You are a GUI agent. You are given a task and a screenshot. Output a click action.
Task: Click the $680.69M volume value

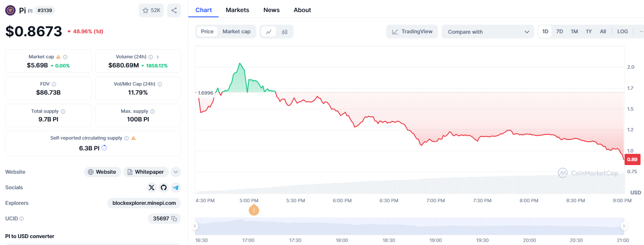point(124,66)
